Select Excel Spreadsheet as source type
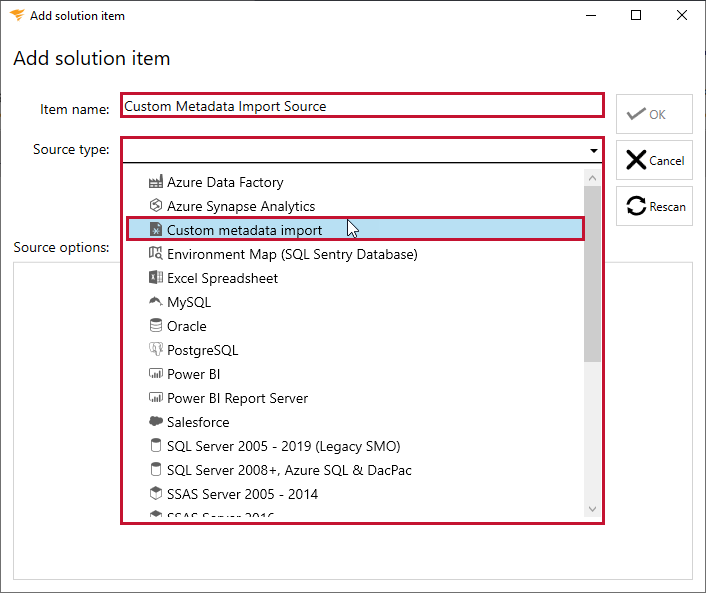Screen dimensions: 706x593 pyautogui.click(x=355, y=278)
